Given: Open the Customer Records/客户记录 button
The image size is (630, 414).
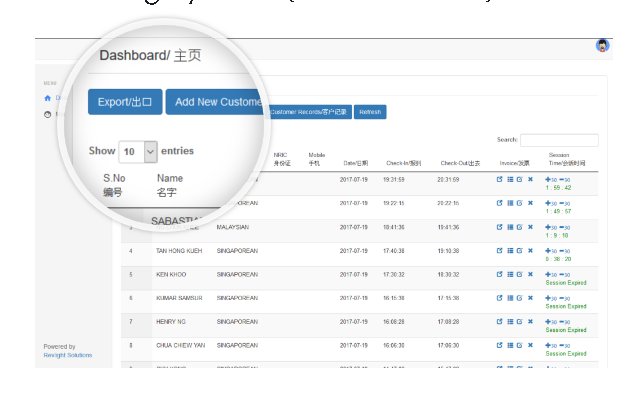Looking at the screenshot, I should (308, 112).
